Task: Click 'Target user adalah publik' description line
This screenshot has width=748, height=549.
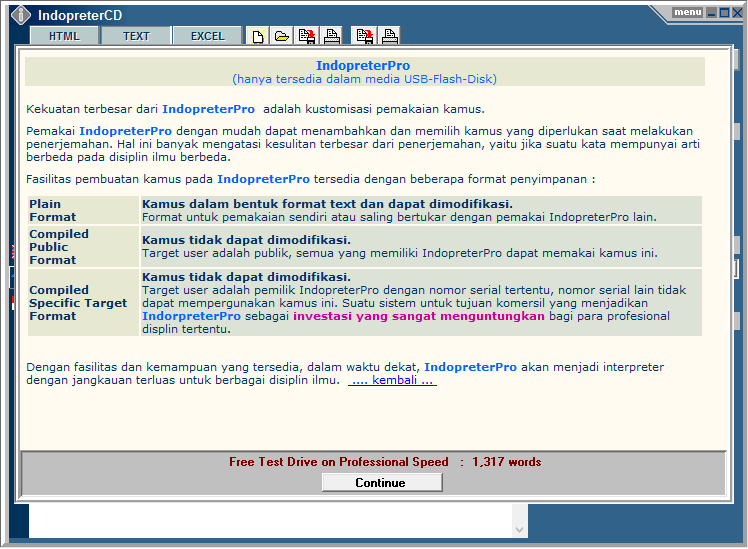Action: pyautogui.click(x=400, y=253)
